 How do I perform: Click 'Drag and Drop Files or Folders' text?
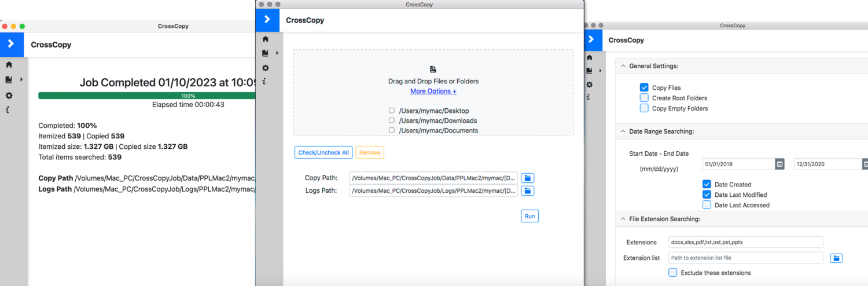(x=433, y=82)
